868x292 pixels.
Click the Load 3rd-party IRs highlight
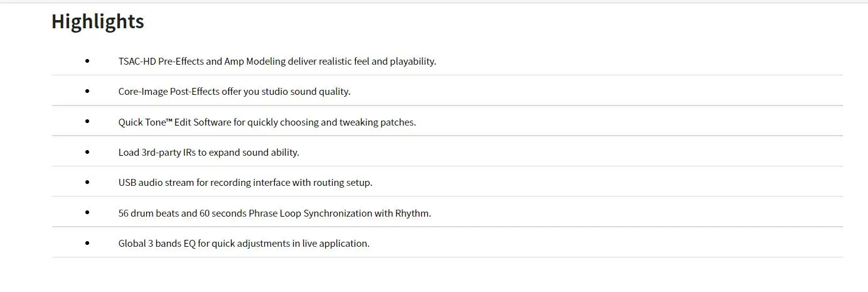click(x=208, y=153)
